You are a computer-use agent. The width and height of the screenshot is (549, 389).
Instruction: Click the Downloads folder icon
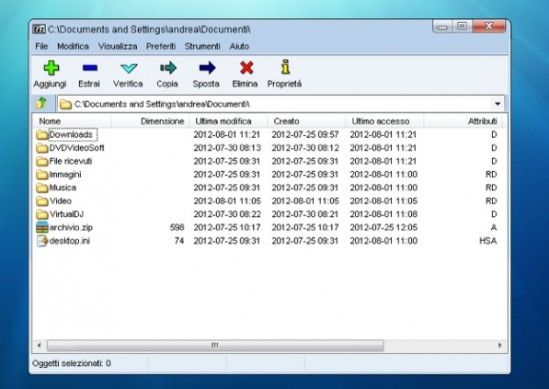click(x=42, y=135)
